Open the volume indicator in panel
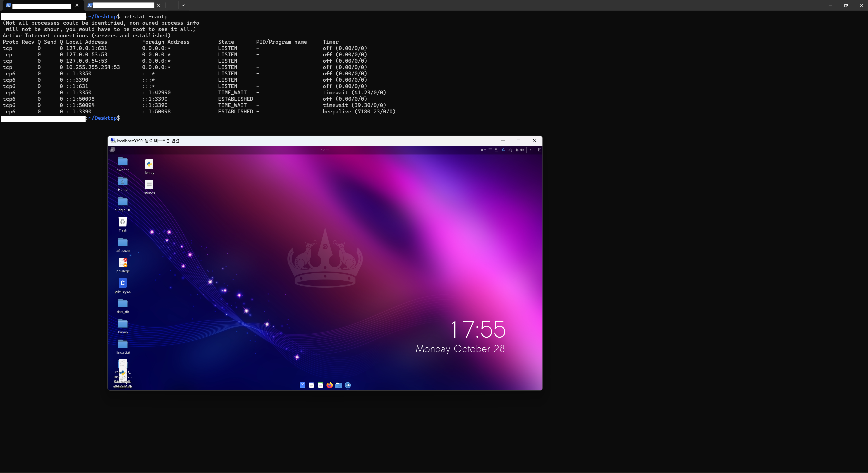 pyautogui.click(x=522, y=150)
